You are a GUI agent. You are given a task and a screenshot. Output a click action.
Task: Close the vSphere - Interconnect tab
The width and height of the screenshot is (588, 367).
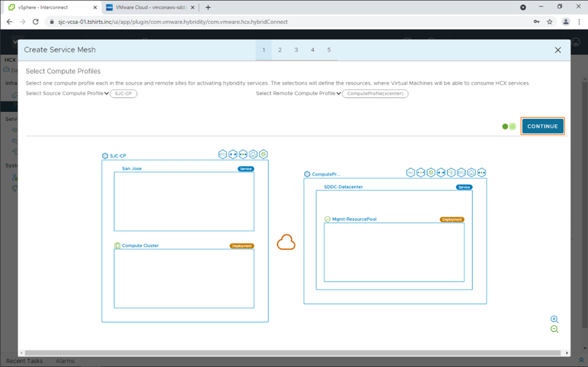[x=95, y=7]
